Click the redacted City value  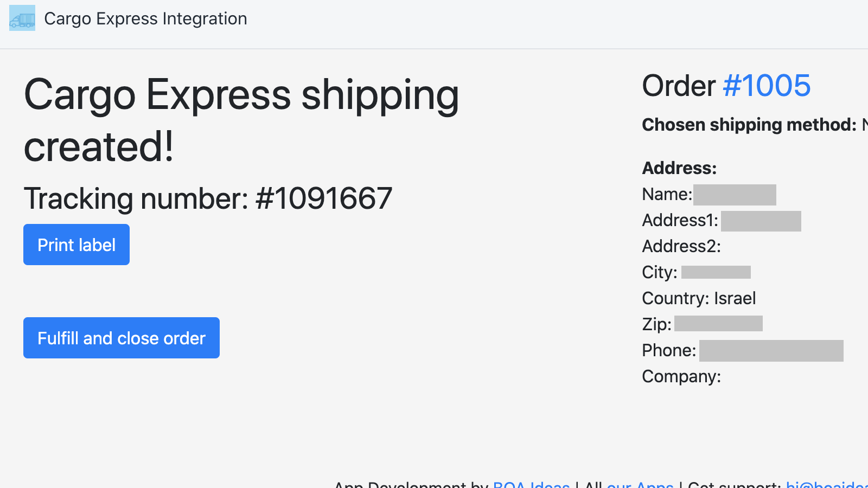tap(716, 272)
